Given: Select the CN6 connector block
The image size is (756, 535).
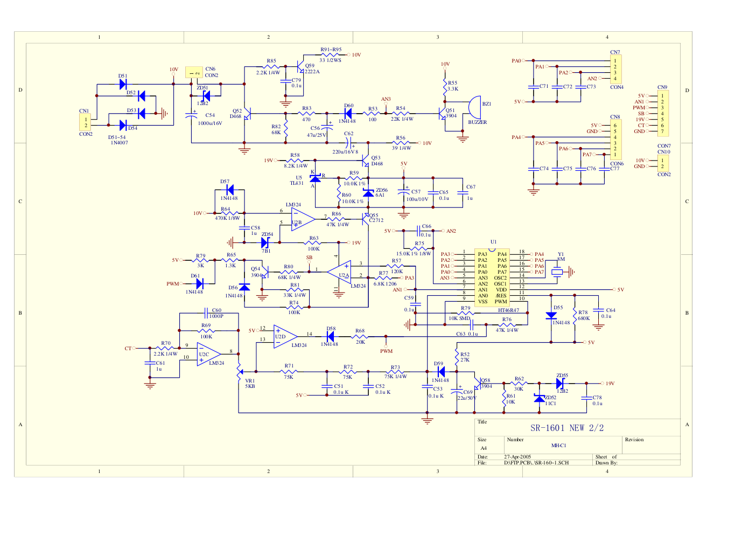Looking at the screenshot, I should pyautogui.click(x=194, y=72).
